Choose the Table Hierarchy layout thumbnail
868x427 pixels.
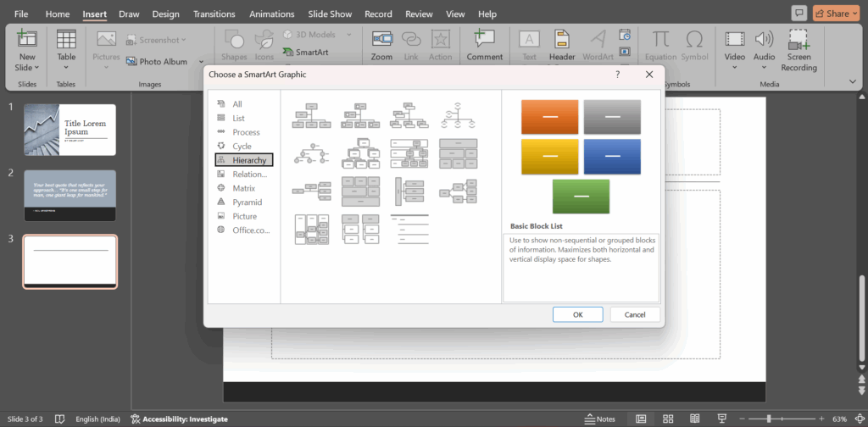click(458, 154)
